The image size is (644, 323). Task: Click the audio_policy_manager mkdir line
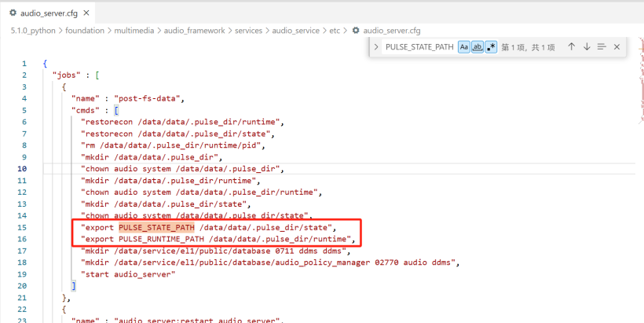tap(270, 262)
